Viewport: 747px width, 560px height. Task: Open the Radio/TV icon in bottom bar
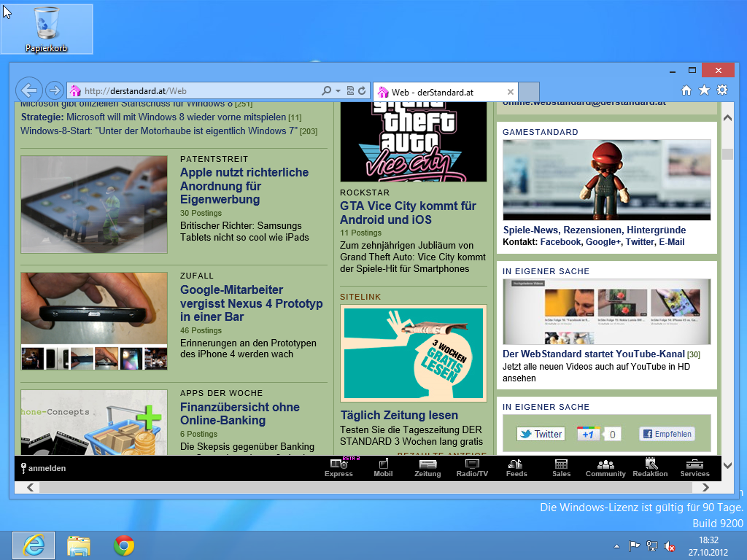(472, 467)
